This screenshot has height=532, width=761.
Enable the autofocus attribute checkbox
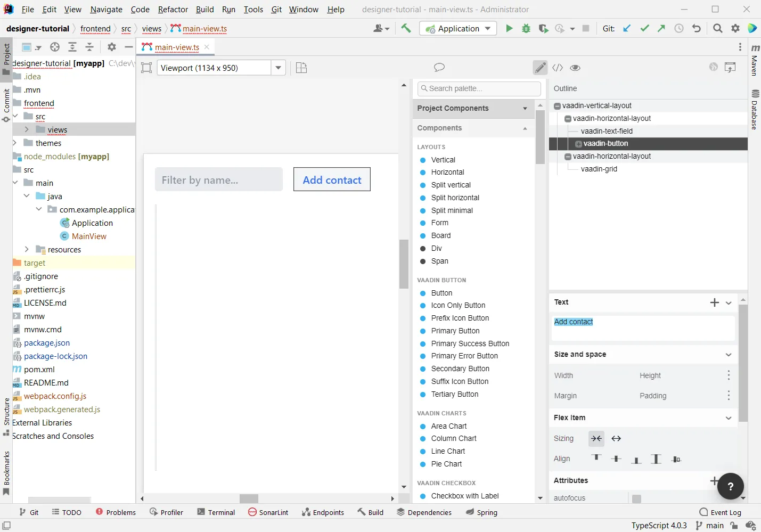click(x=637, y=498)
